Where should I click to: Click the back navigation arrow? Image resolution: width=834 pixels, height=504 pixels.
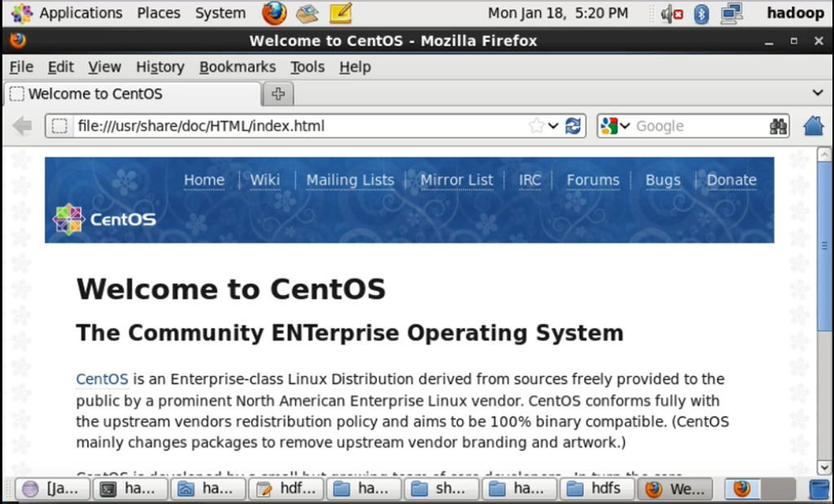pos(22,126)
